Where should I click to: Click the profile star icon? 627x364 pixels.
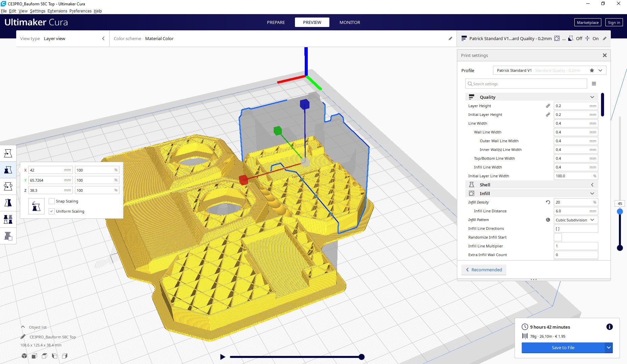click(592, 70)
